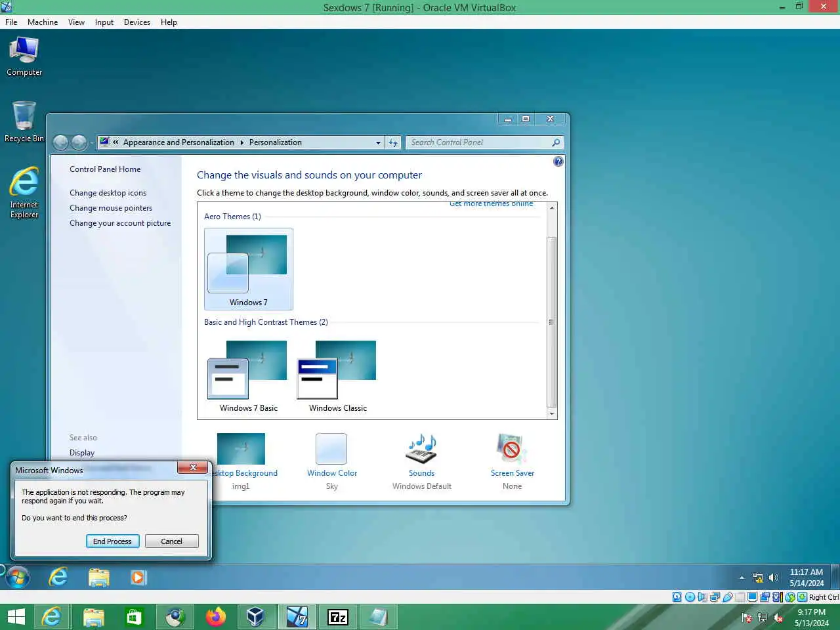Open Screen Saver settings
This screenshot has height=630, width=840.
(513, 462)
